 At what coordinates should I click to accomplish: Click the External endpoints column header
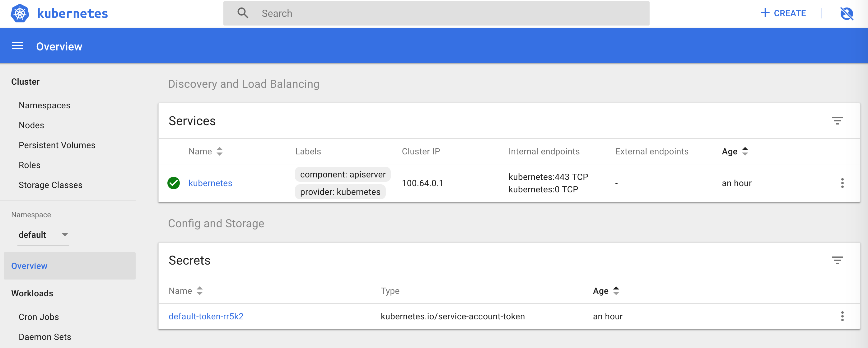652,151
